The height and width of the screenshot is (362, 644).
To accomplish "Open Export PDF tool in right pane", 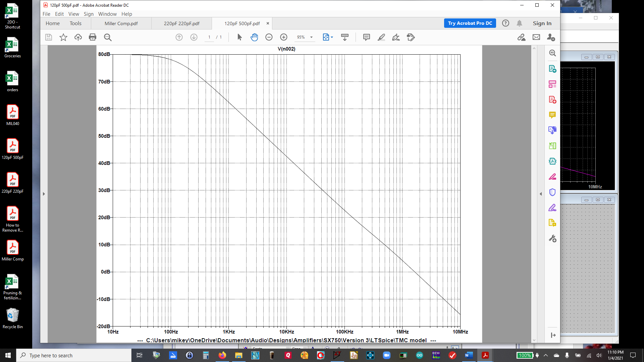I will 552,69.
